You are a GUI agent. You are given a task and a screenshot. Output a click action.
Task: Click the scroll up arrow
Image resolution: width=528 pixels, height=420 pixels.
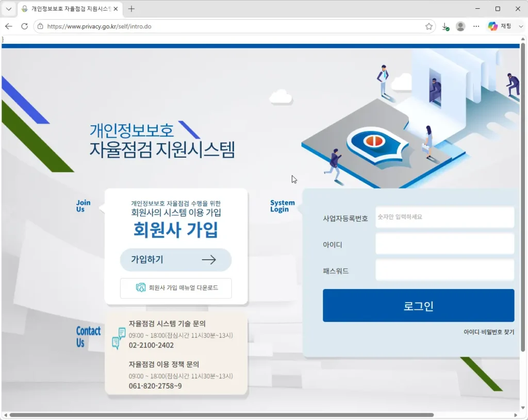[x=523, y=39]
